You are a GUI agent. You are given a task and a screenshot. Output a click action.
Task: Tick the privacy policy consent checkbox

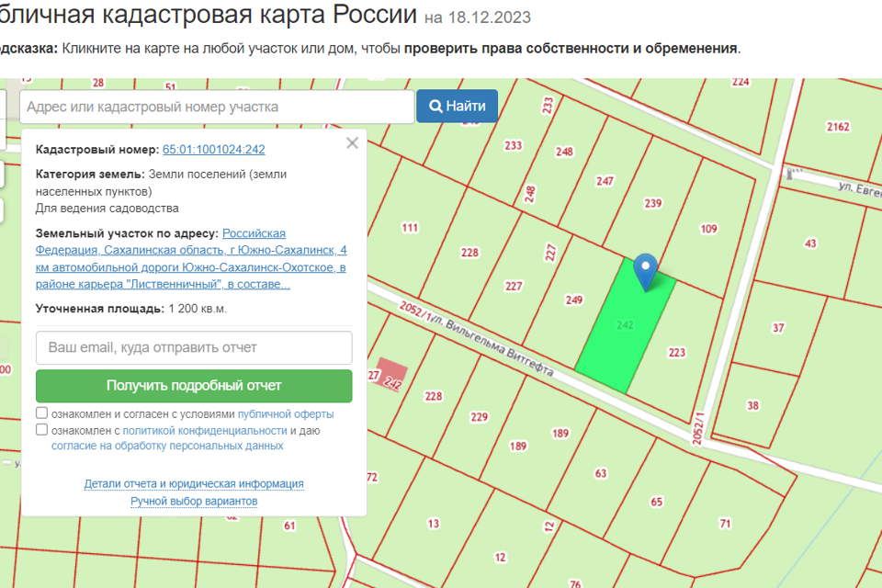pos(42,430)
